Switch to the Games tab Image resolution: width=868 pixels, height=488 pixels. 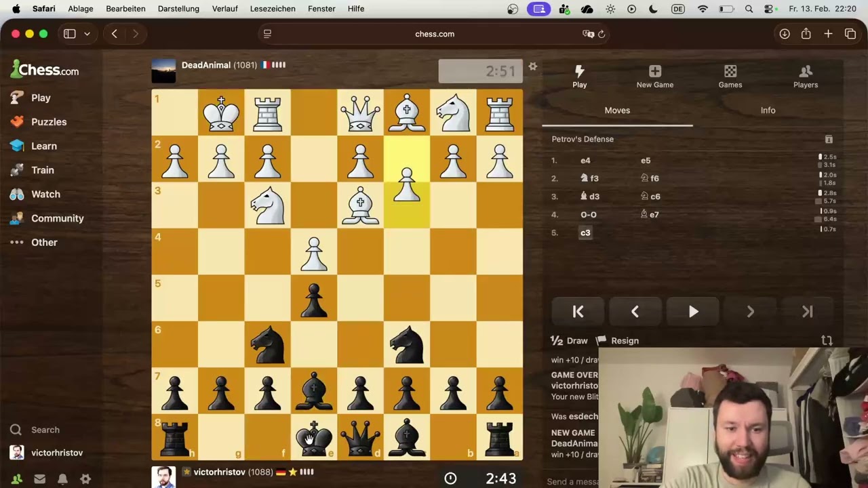pos(730,77)
